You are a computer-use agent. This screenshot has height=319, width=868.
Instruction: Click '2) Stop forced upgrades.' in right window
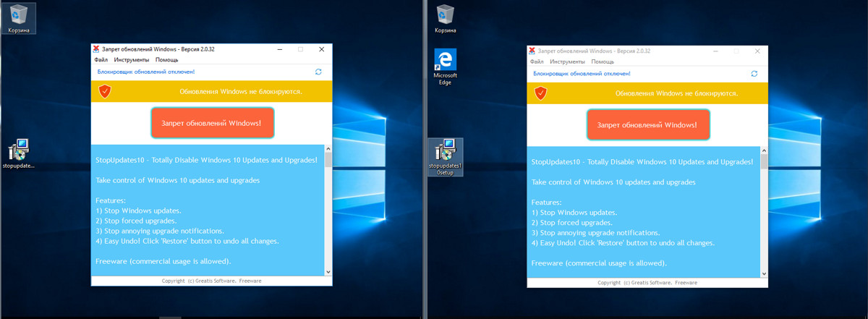click(572, 223)
